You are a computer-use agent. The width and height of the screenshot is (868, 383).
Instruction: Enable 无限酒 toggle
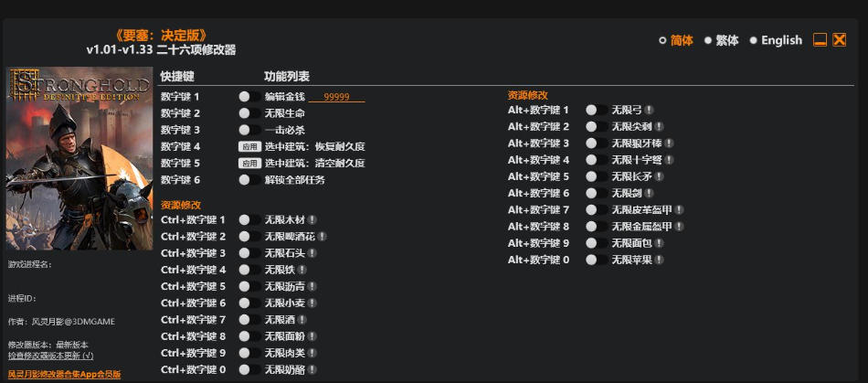point(249,319)
